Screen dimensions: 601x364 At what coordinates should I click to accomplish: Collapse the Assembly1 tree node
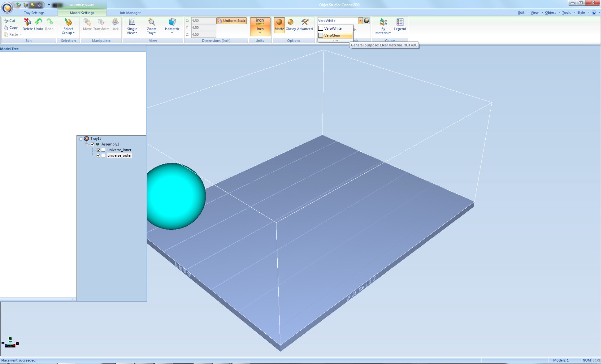tap(86, 144)
